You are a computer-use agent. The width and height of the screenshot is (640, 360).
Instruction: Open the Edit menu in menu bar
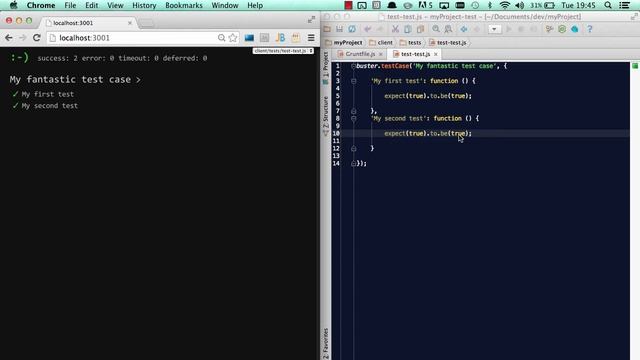(91, 5)
